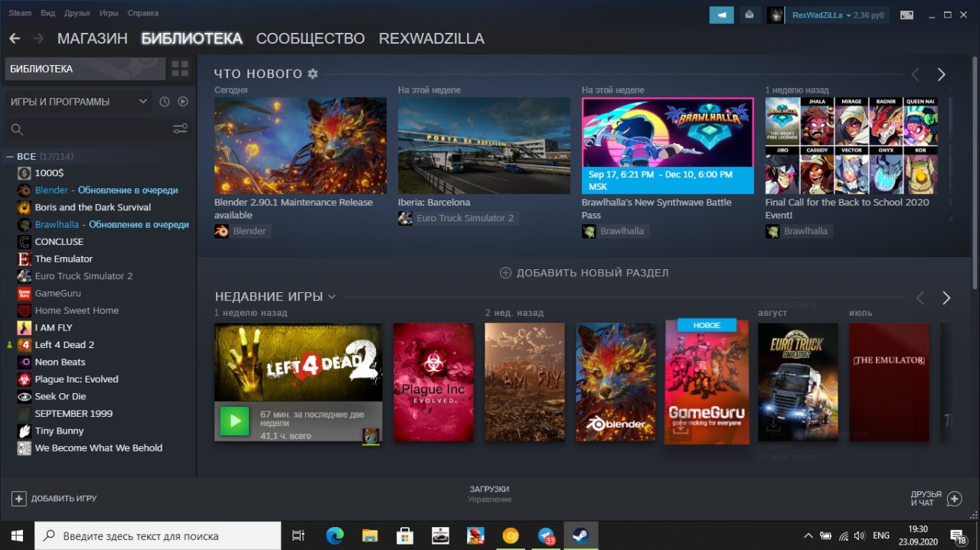The image size is (980, 550).
Task: Toggle the collections grid view icon
Action: [180, 69]
